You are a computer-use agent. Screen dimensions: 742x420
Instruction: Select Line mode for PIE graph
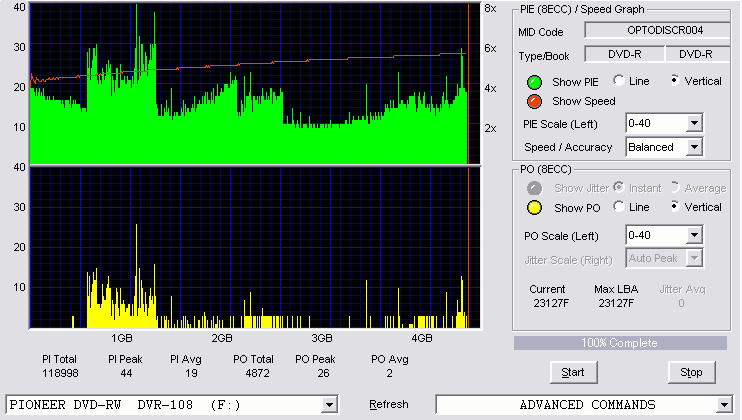click(x=618, y=80)
